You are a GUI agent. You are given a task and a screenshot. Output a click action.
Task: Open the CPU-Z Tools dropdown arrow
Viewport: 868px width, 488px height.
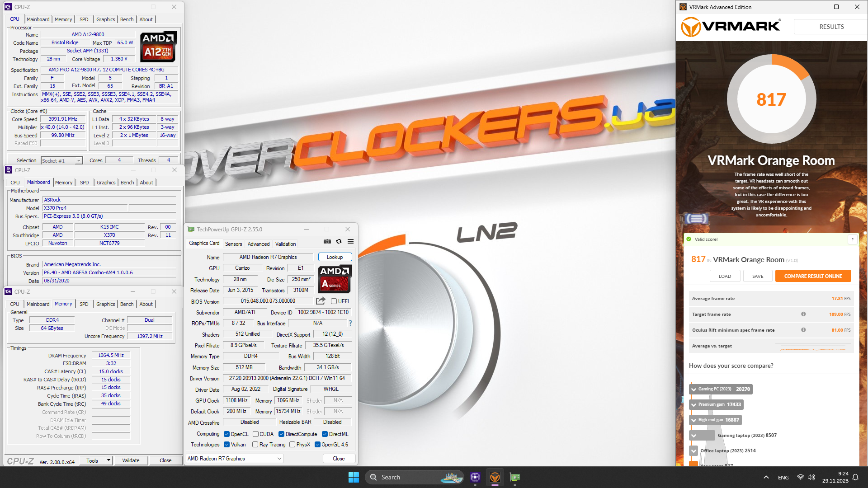(108, 460)
